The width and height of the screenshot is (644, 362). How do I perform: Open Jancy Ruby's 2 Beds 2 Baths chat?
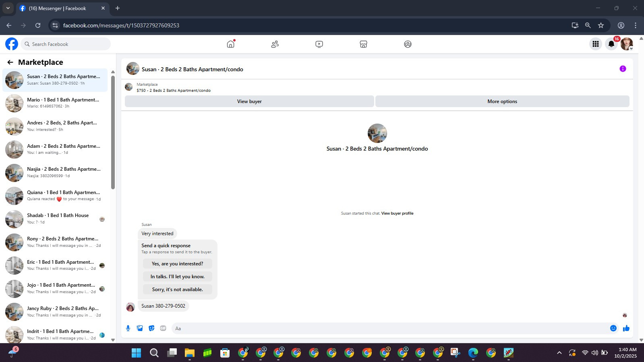pyautogui.click(x=55, y=312)
